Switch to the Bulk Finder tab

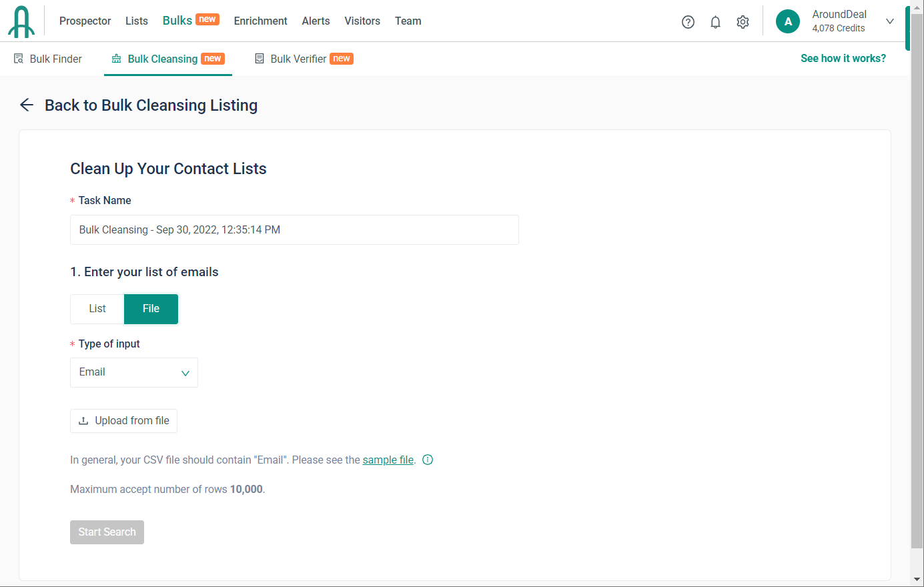48,59
